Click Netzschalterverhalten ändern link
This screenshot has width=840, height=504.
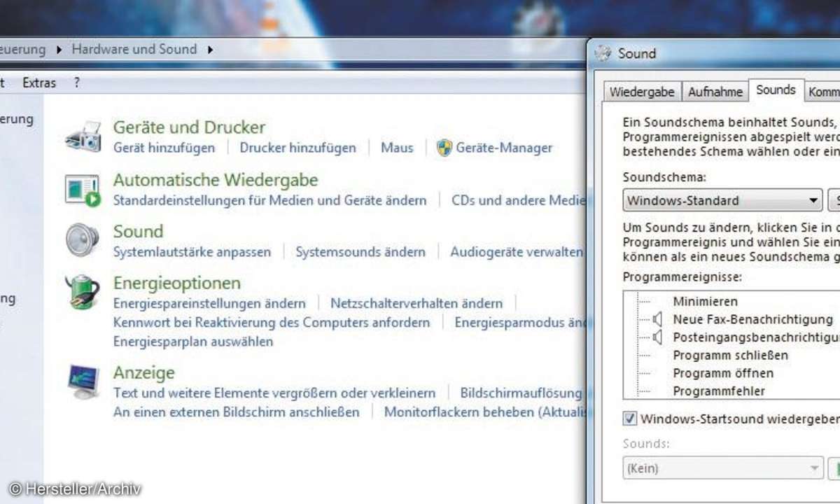point(416,304)
